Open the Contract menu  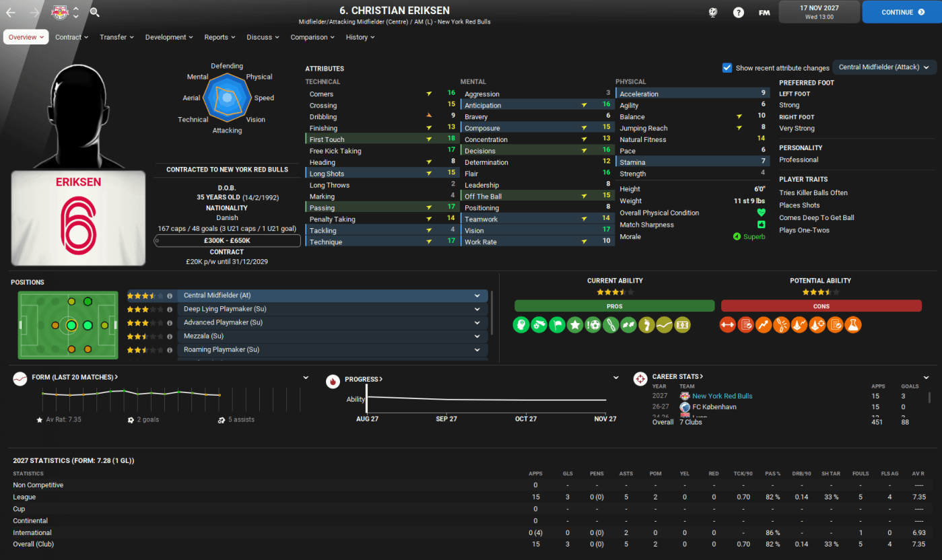[71, 37]
